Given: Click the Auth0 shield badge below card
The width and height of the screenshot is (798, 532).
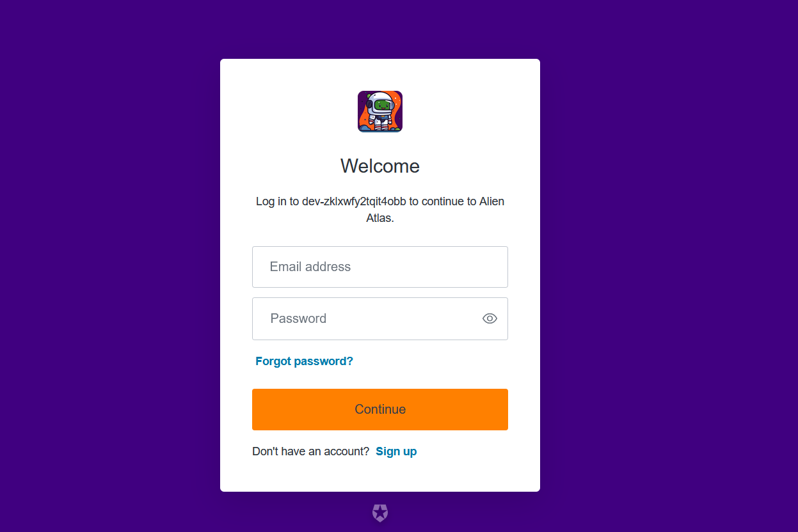Looking at the screenshot, I should [x=380, y=513].
